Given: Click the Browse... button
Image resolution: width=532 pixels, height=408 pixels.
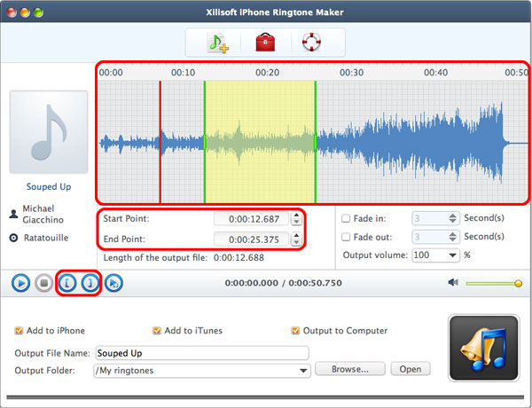Looking at the screenshot, I should point(350,369).
